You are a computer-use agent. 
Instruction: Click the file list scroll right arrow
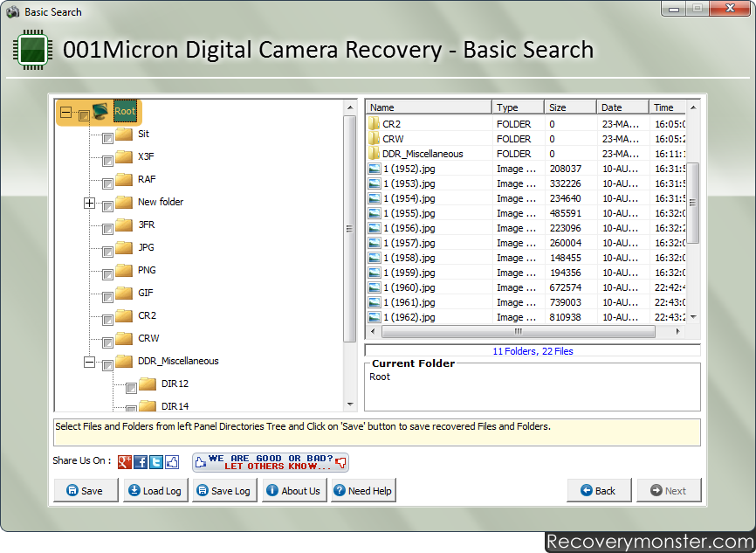[678, 331]
